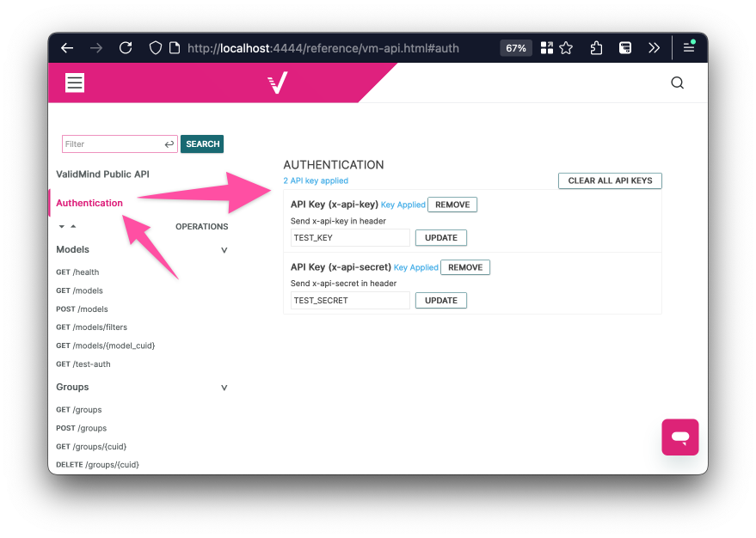Remove the x-api-key key
Image resolution: width=756 pixels, height=538 pixels.
(x=452, y=205)
